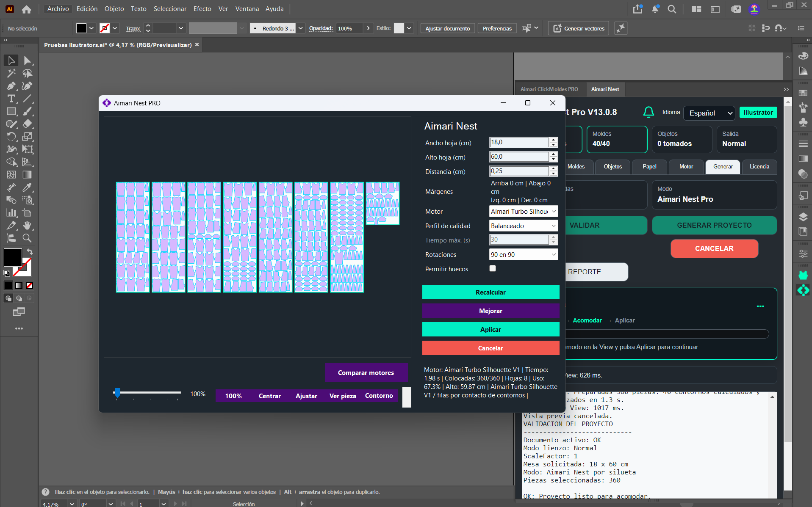Viewport: 812px width, 507px height.
Task: Open the Idioma Español dropdown
Action: click(709, 113)
